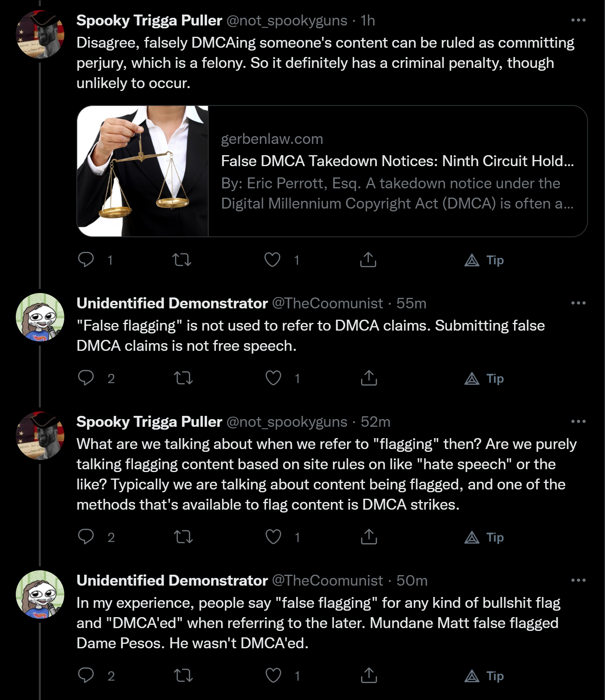Open the gerbenlaw.com False DMCA article

(x=398, y=171)
